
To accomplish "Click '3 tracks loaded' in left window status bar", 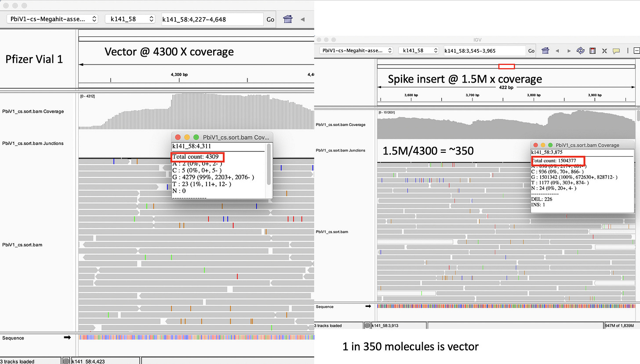I will 17,361.
